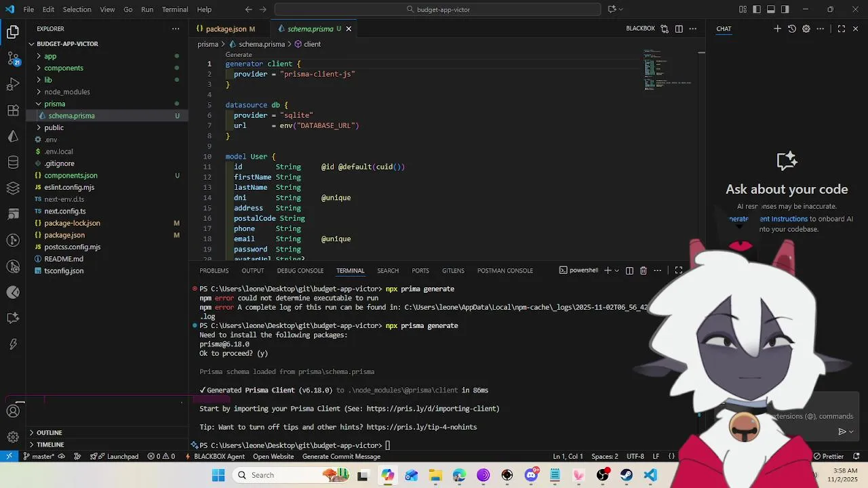
Task: Open the Explorer view in activity bar
Action: click(13, 32)
